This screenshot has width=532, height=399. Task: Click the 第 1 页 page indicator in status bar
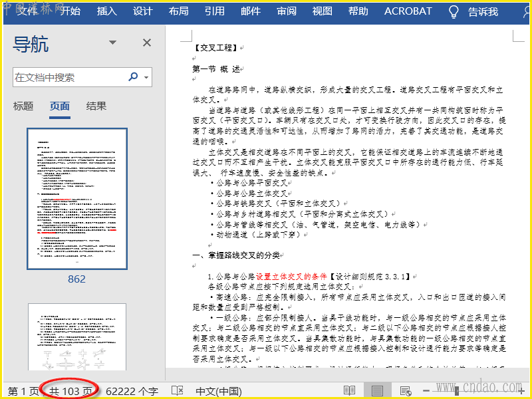(23, 391)
